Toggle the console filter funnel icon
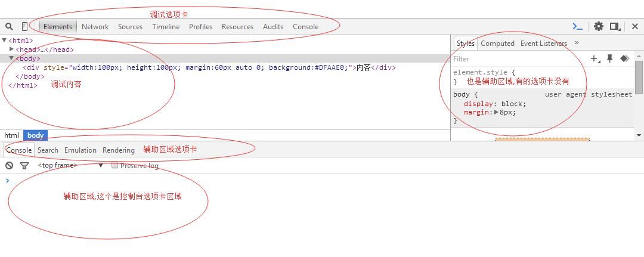 point(24,166)
